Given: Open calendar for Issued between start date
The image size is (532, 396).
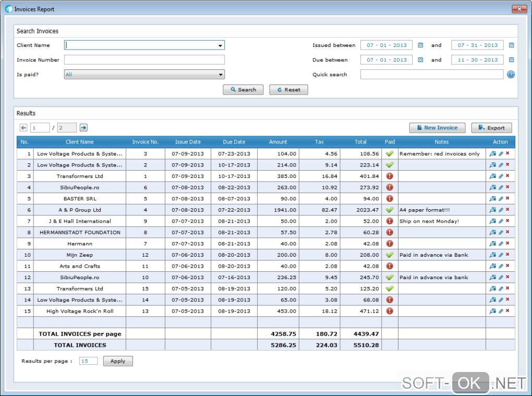Looking at the screenshot, I should (420, 45).
